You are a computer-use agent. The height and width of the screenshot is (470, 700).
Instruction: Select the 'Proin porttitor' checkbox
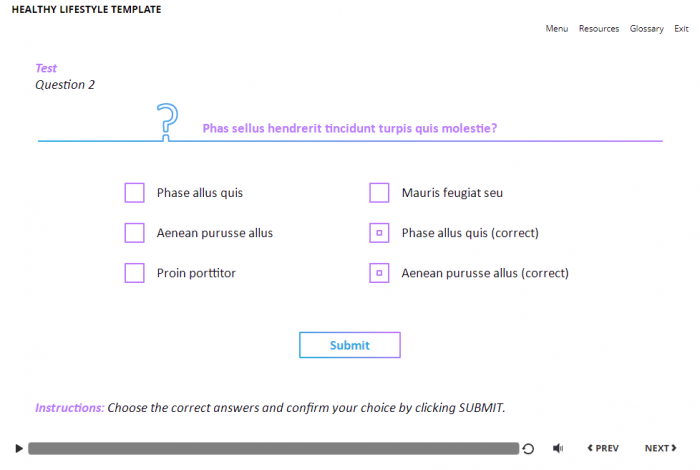pyautogui.click(x=135, y=273)
